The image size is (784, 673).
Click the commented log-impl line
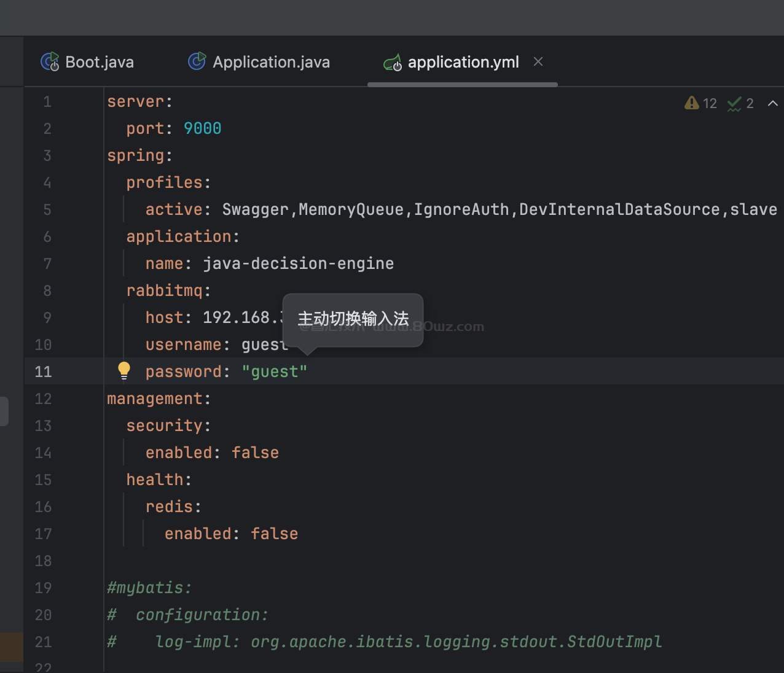(x=408, y=642)
